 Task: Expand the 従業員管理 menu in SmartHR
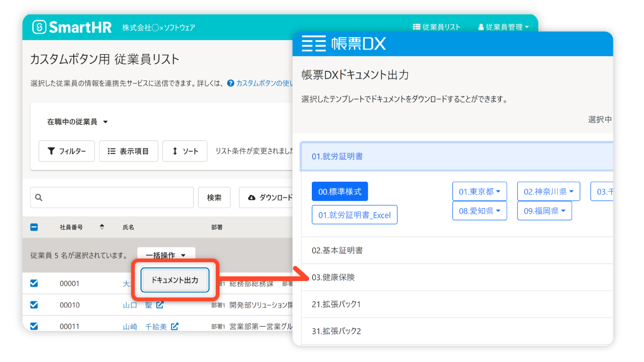coord(503,27)
